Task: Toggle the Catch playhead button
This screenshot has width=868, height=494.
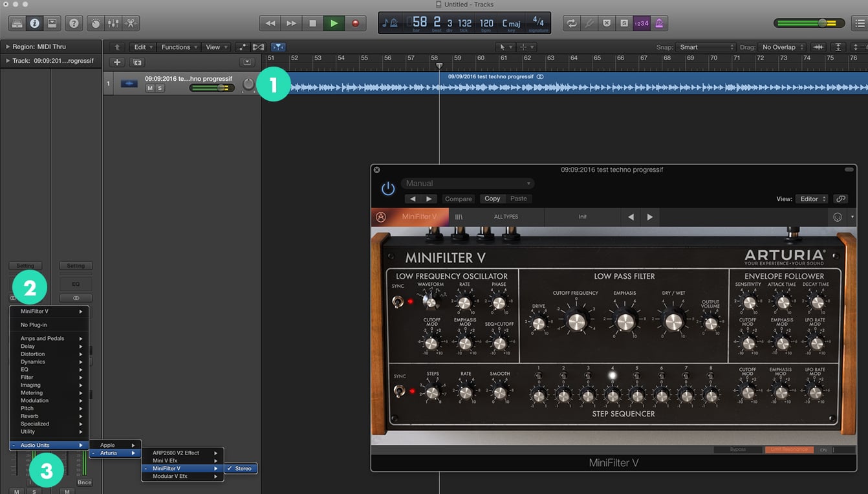Action: pyautogui.click(x=279, y=47)
